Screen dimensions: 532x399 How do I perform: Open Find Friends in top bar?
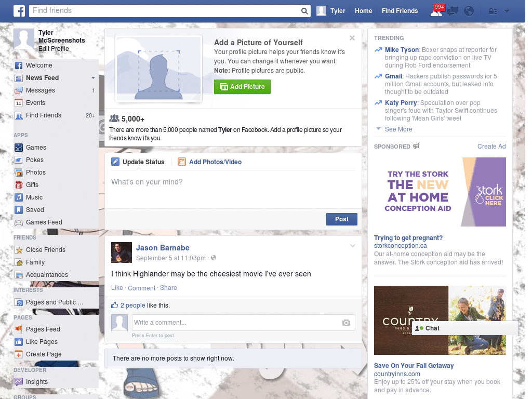tap(400, 11)
